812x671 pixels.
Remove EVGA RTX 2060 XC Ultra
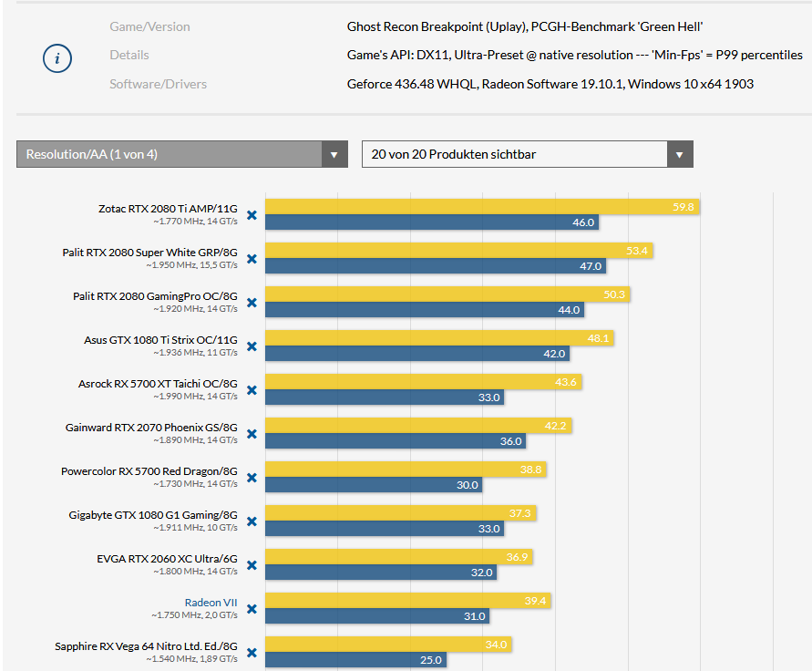pyautogui.click(x=252, y=565)
